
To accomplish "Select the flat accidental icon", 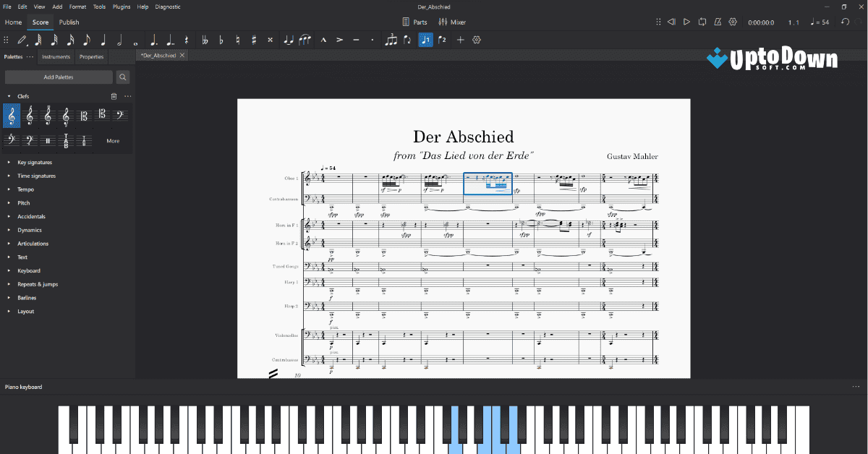I will click(x=220, y=40).
